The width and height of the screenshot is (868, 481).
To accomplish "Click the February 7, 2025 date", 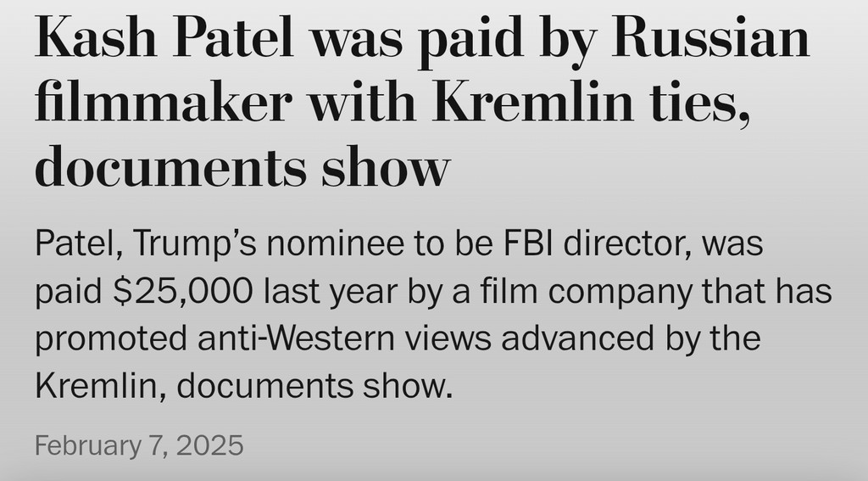I will point(139,444).
